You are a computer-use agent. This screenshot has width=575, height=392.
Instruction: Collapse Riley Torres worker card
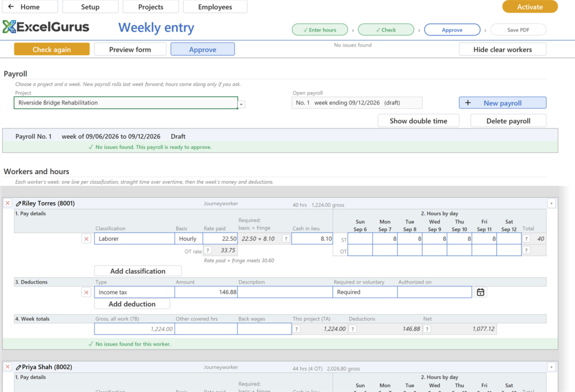tap(551, 203)
